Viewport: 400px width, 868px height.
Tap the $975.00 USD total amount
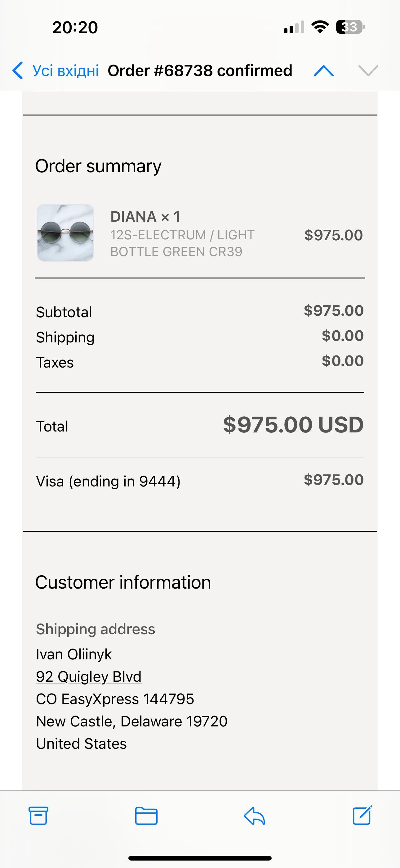[293, 425]
